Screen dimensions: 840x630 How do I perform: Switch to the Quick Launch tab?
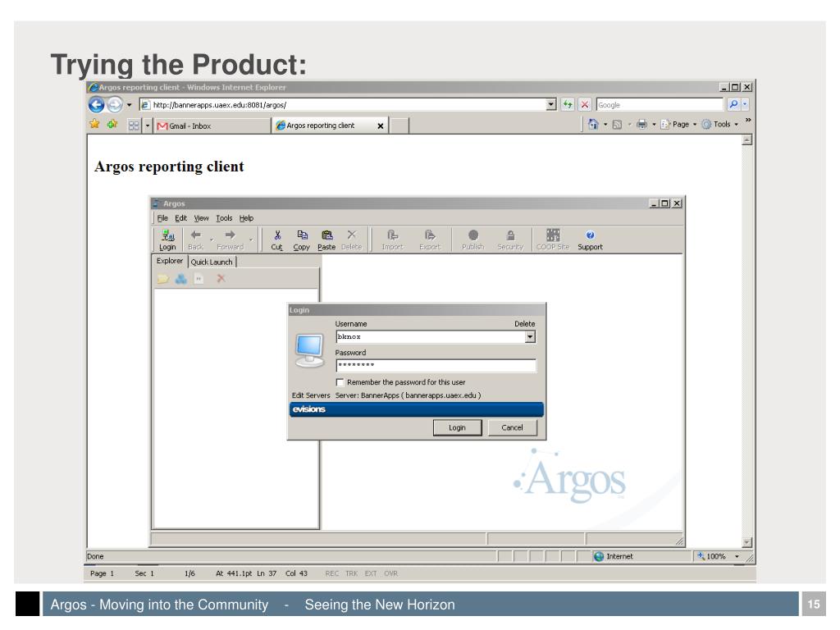tap(212, 262)
